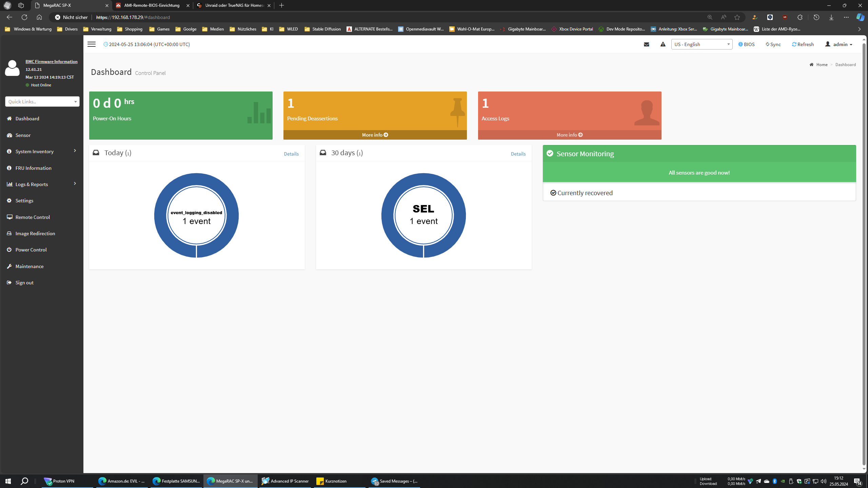Open the Sensor sidebar item
868x488 pixels.
23,135
